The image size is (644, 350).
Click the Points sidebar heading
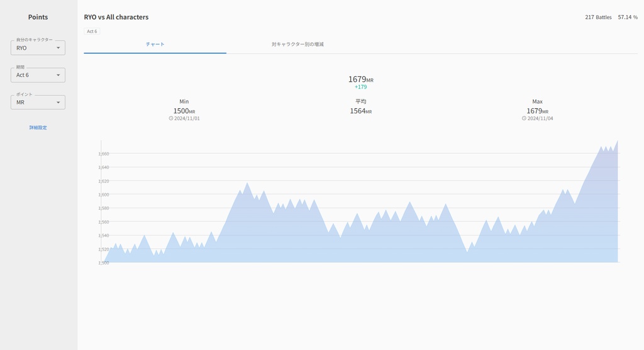pos(38,17)
